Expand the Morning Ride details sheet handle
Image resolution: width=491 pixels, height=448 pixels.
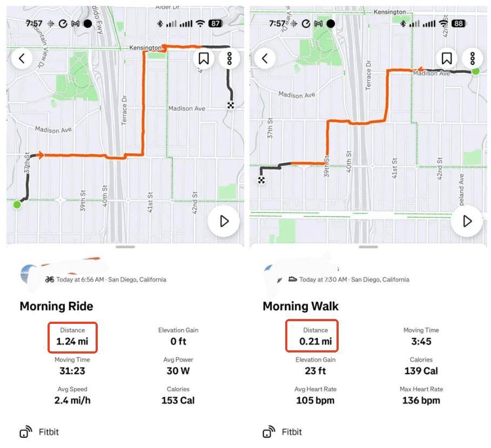click(x=125, y=247)
